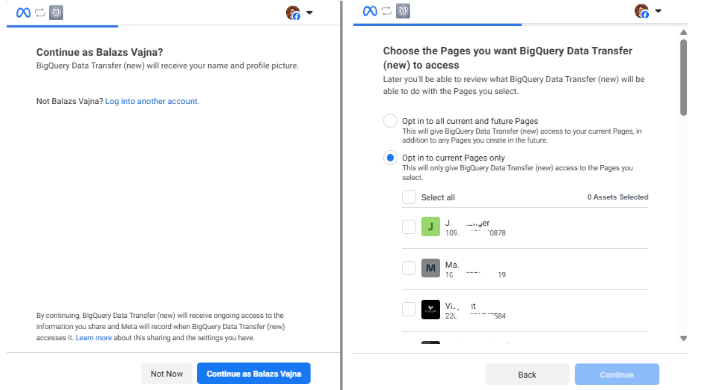Click the Meta logo in the left dialog
Image resolution: width=701 pixels, height=390 pixels.
click(x=23, y=13)
